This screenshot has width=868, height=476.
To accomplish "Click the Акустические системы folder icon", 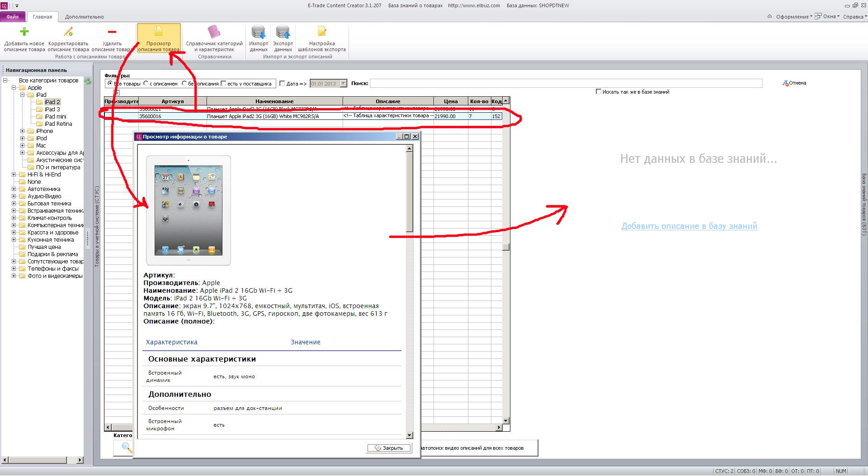I will pyautogui.click(x=31, y=160).
